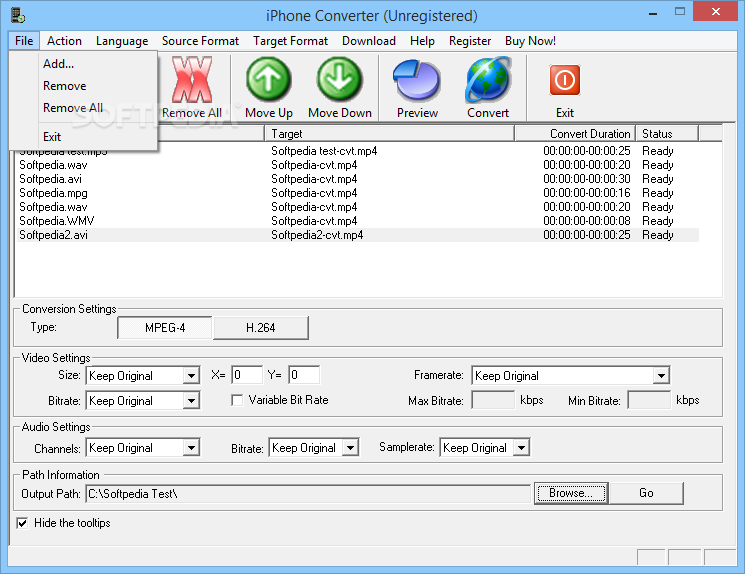Screen dimensions: 745x574
Task: Open the video Size dropdown
Action: tap(191, 376)
